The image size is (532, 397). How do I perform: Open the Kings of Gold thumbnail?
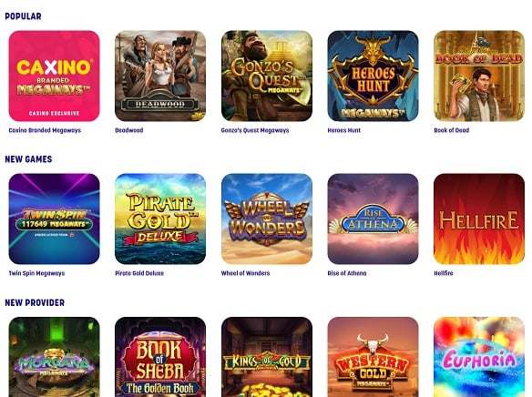pyautogui.click(x=267, y=357)
